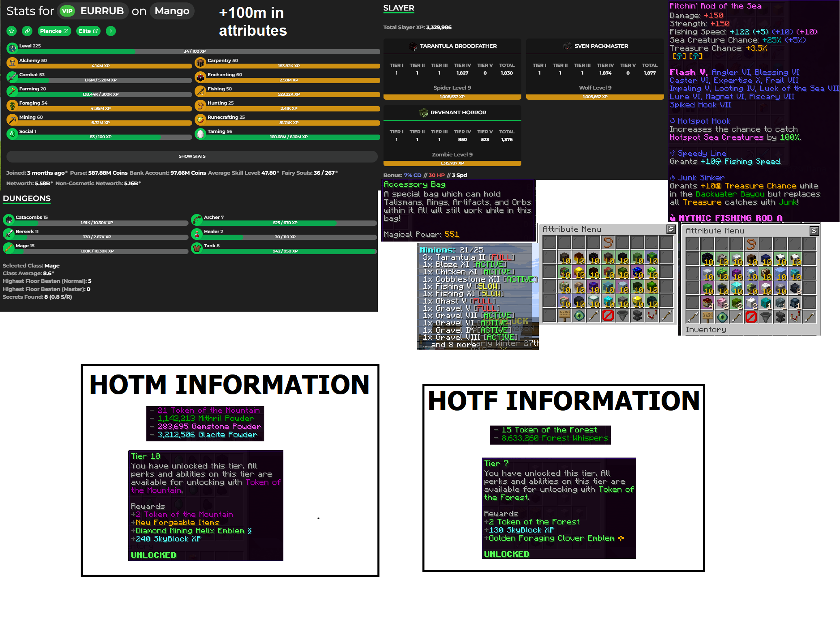Click the Healer class potion icon
Image resolution: width=840 pixels, height=629 pixels.
pos(197,234)
